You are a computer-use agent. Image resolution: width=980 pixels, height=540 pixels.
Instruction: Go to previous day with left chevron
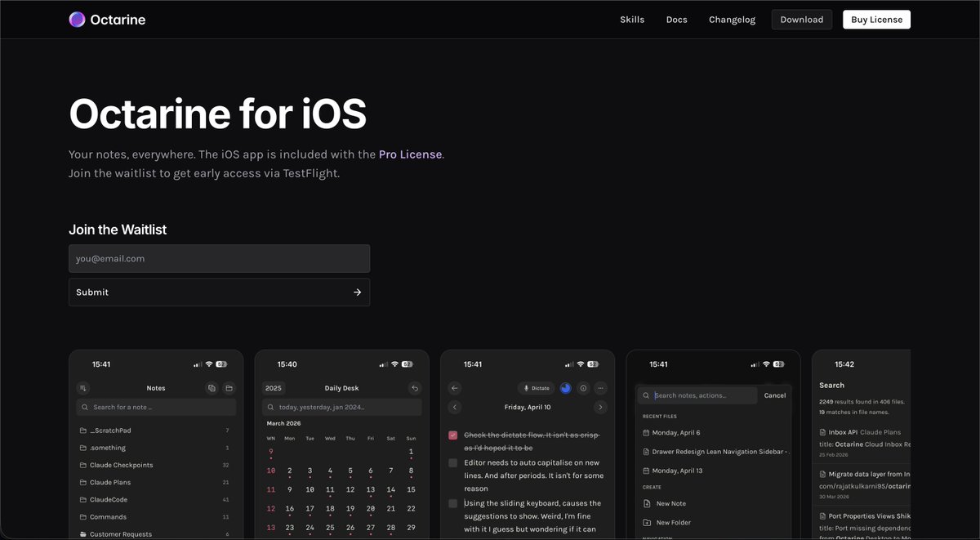click(x=455, y=407)
